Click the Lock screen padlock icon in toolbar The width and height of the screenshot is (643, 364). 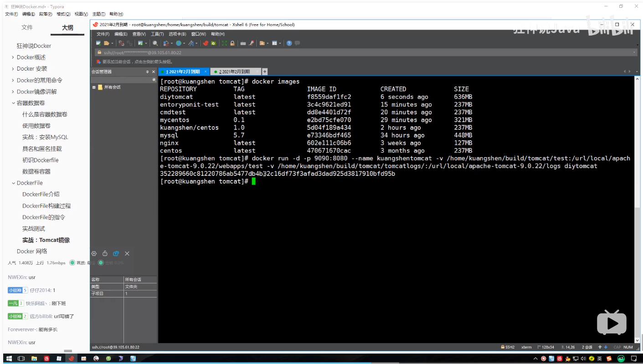pyautogui.click(x=232, y=43)
